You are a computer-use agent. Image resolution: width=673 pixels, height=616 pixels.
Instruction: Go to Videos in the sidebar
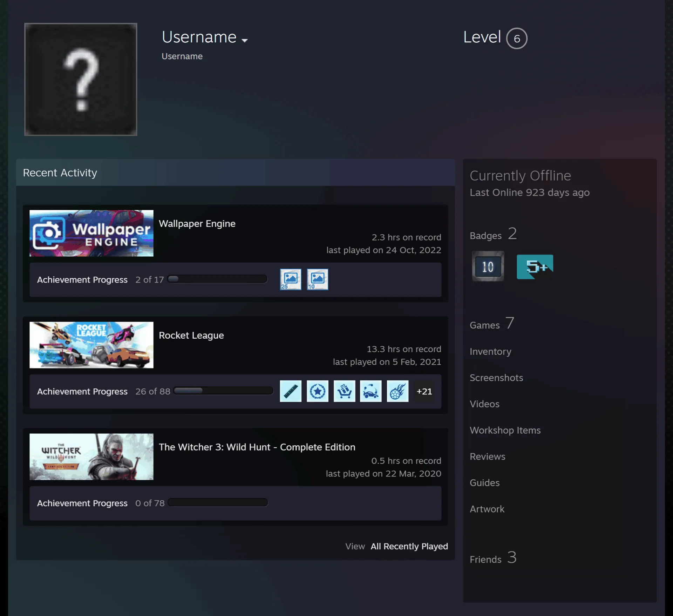pos(485,404)
